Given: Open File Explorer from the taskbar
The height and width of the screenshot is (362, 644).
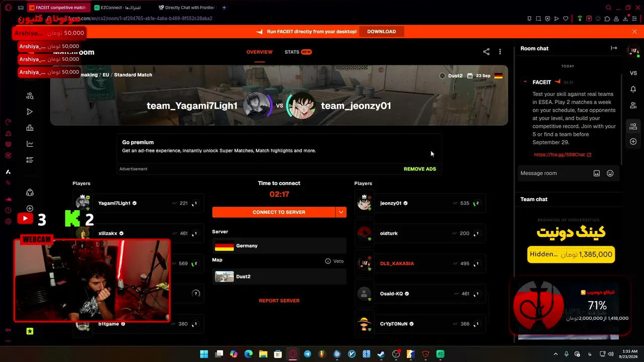Looking at the screenshot, I should point(263,354).
